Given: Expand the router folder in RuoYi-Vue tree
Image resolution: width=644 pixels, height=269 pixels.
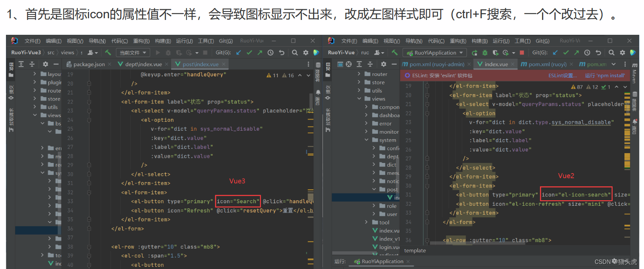Looking at the screenshot, I should tap(359, 74).
